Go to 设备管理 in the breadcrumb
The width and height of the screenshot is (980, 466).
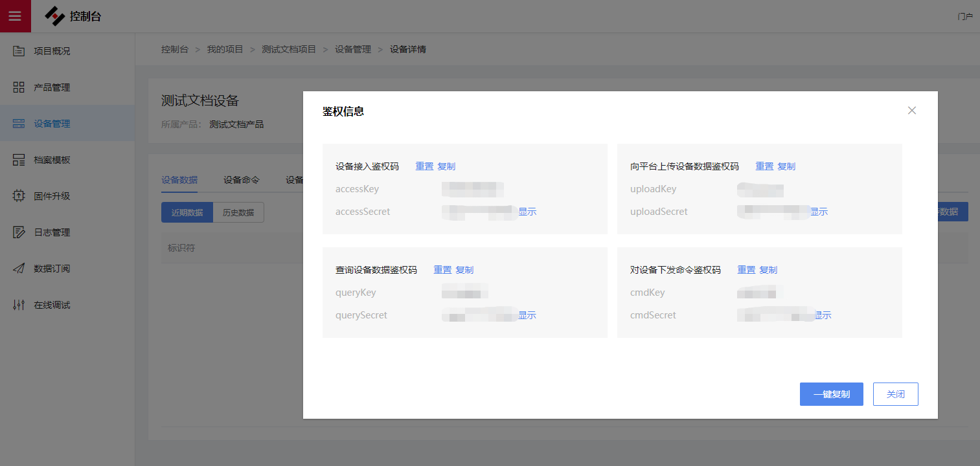[x=353, y=49]
